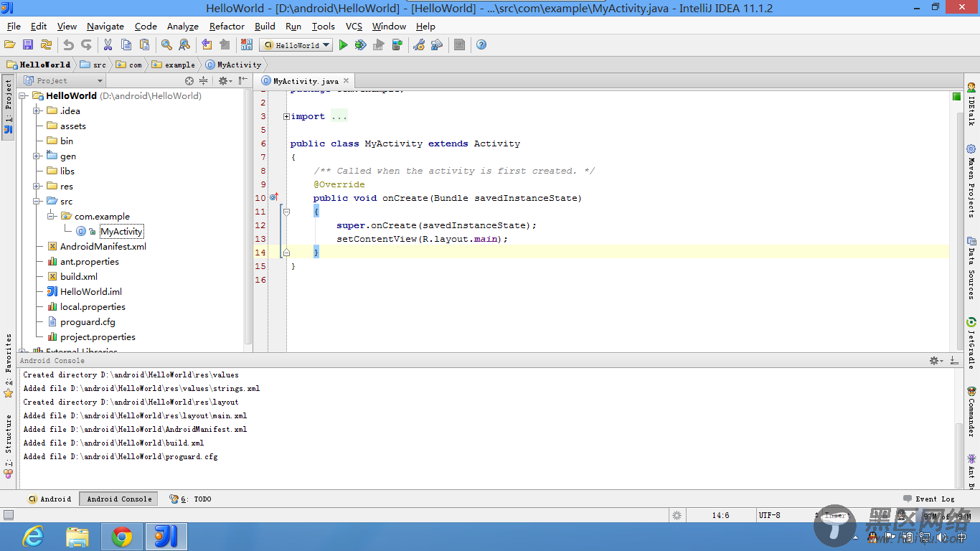This screenshot has height=551, width=980.
Task: Collapse the com.example package node
Action: (51, 216)
